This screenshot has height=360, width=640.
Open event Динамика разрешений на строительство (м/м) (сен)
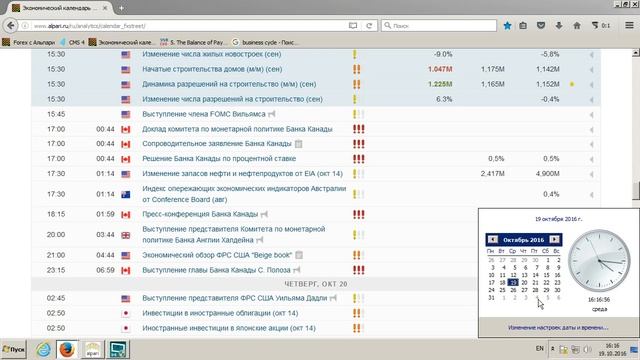click(229, 84)
